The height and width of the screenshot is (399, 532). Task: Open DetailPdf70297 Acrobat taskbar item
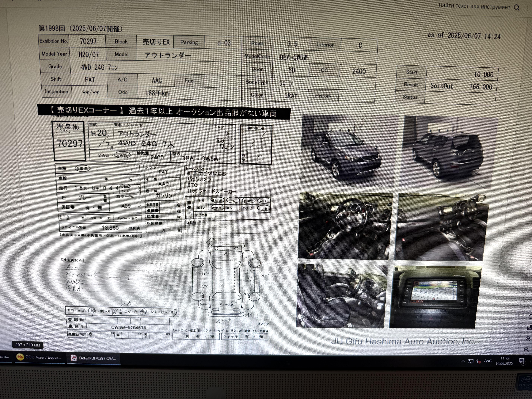[94, 358]
